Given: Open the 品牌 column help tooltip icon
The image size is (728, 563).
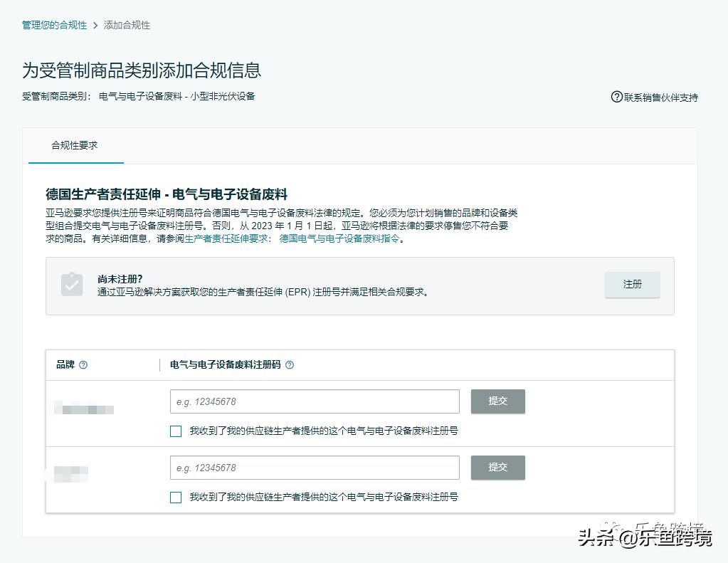Looking at the screenshot, I should [x=83, y=364].
